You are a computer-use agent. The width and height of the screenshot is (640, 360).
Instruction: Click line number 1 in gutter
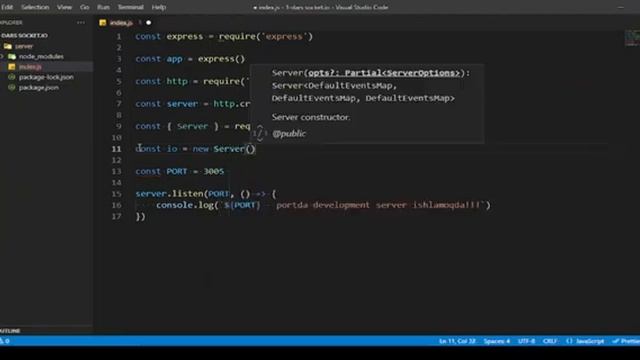point(119,37)
